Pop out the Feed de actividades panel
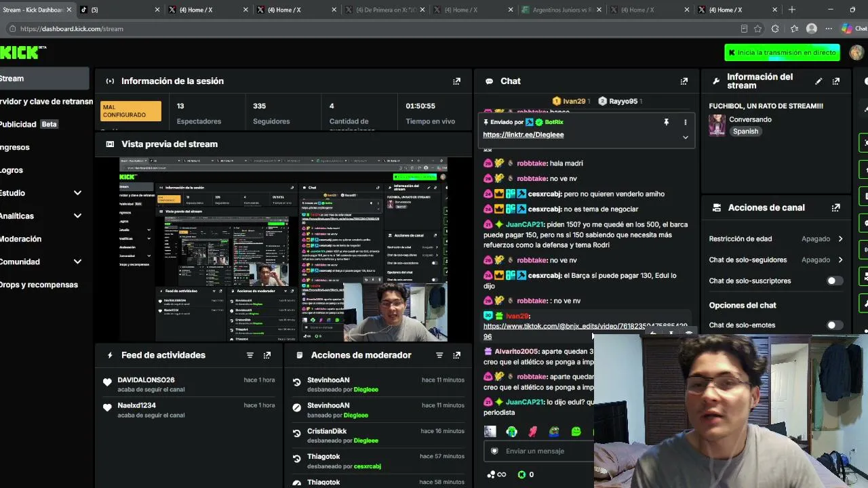The image size is (868, 488). [267, 355]
